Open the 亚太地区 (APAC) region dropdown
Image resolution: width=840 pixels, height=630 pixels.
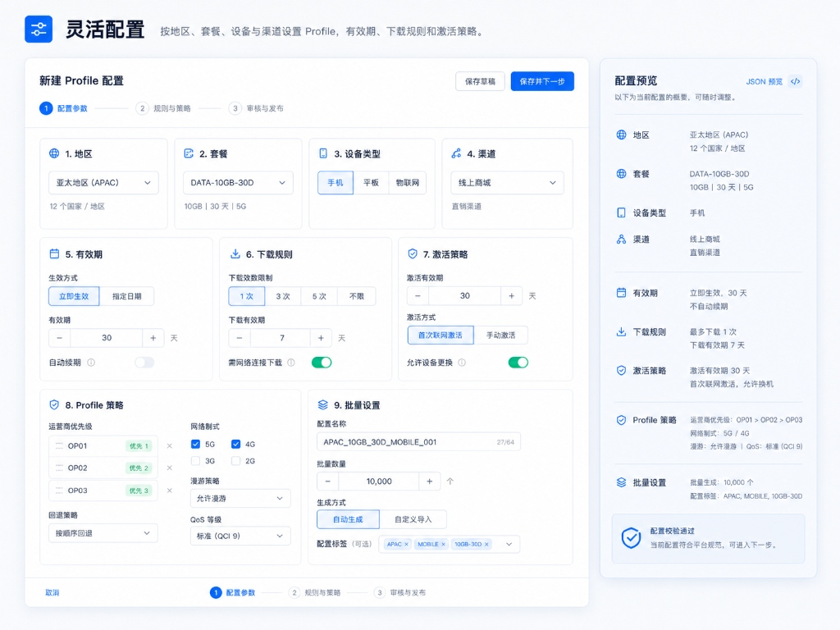pyautogui.click(x=103, y=183)
